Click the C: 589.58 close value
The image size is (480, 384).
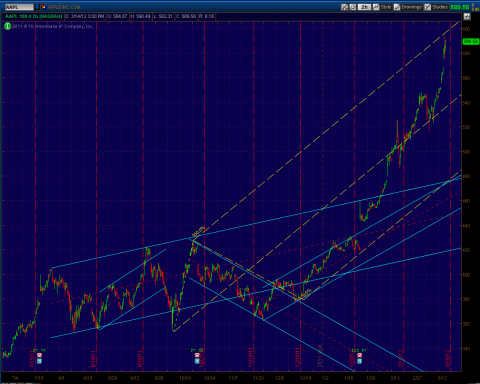point(186,16)
